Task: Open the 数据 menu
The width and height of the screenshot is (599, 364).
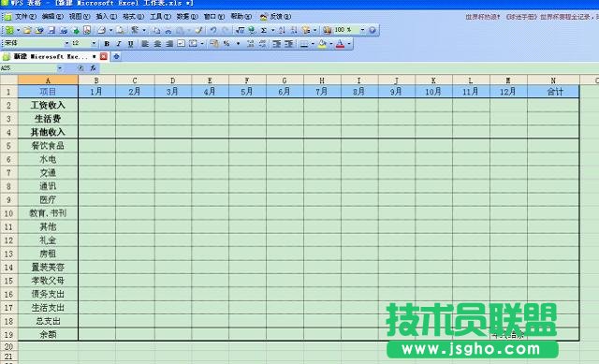Action: (x=187, y=17)
